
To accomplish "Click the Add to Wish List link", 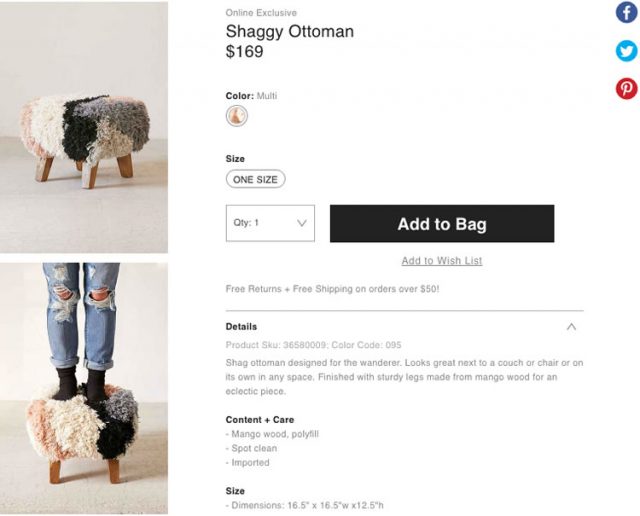I will pos(442,261).
